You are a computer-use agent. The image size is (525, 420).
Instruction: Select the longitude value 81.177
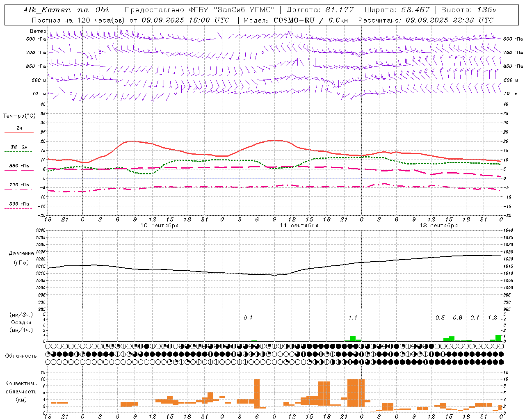click(340, 10)
